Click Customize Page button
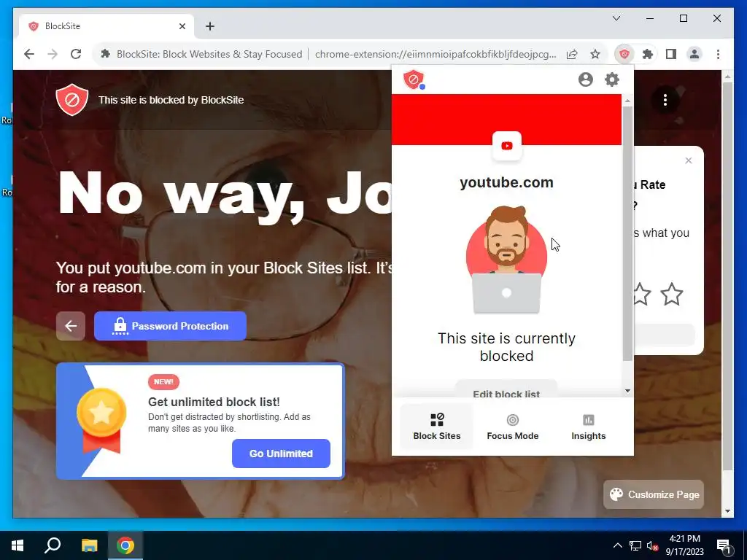This screenshot has width=747, height=560. 654,495
